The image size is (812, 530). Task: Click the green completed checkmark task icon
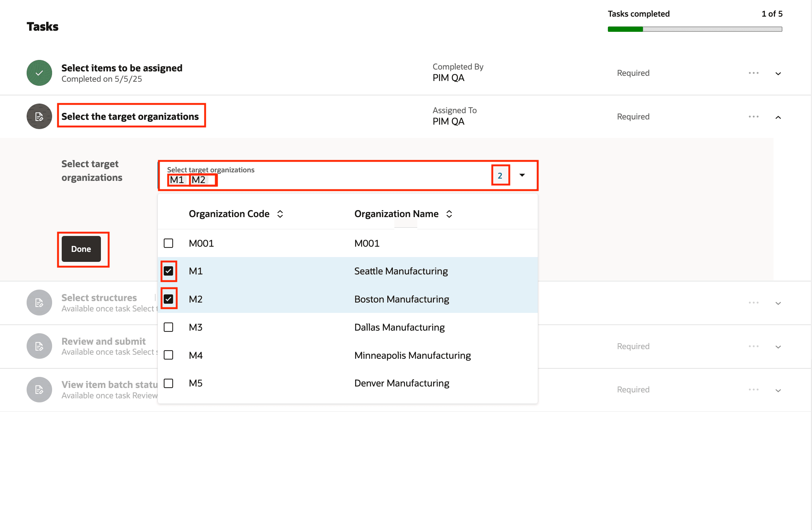point(39,73)
